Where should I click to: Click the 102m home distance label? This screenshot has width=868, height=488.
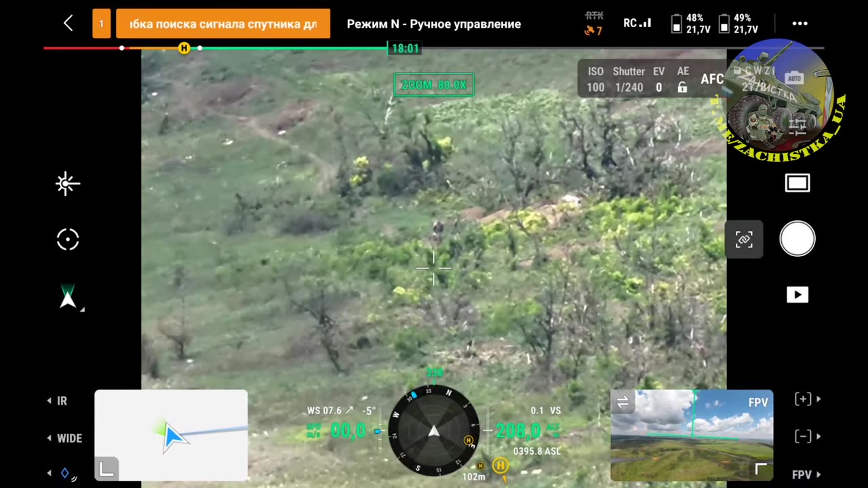473,476
